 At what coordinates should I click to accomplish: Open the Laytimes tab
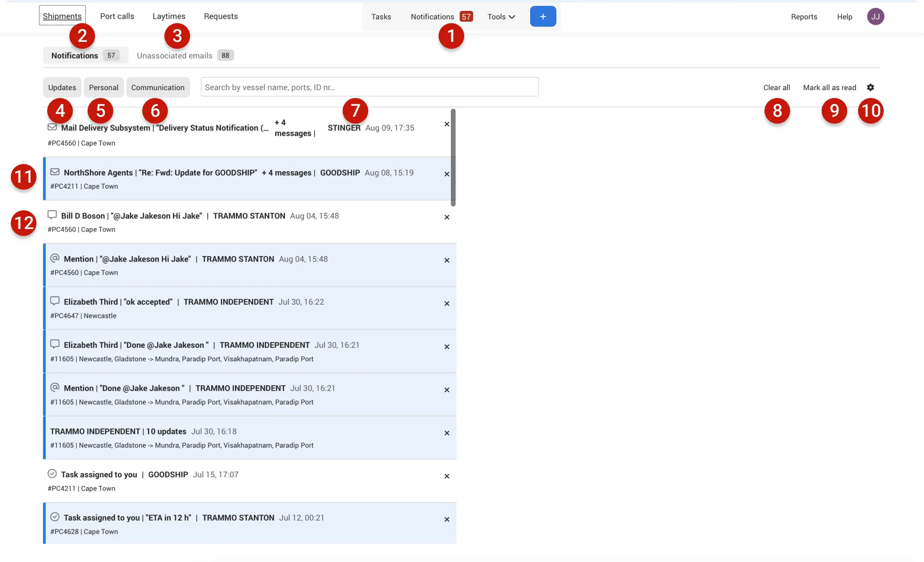[169, 16]
